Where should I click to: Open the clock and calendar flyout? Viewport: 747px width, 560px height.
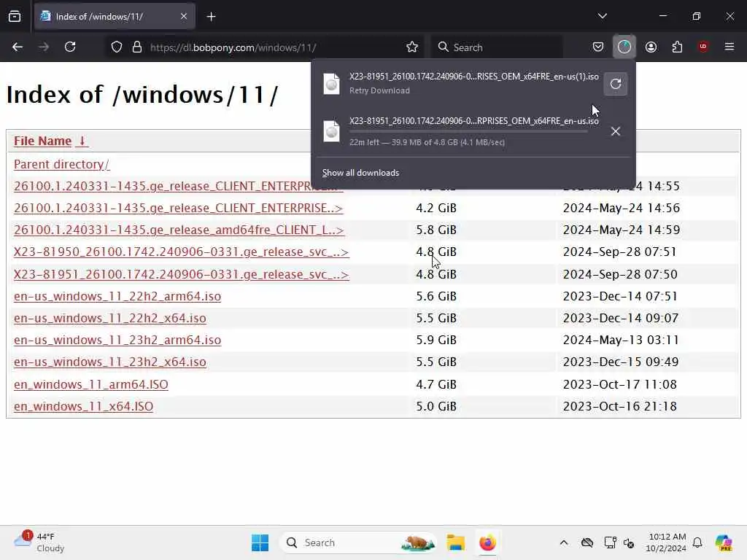[666, 542]
